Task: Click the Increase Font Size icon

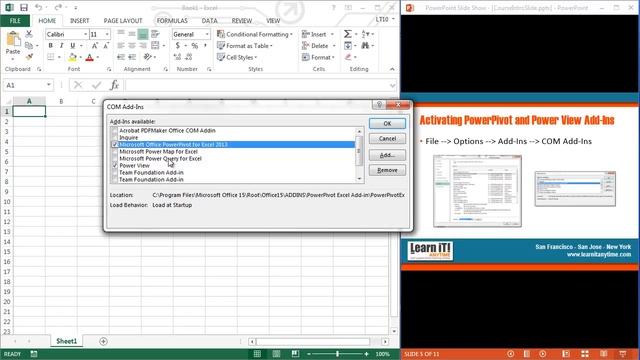Action: [x=94, y=46]
